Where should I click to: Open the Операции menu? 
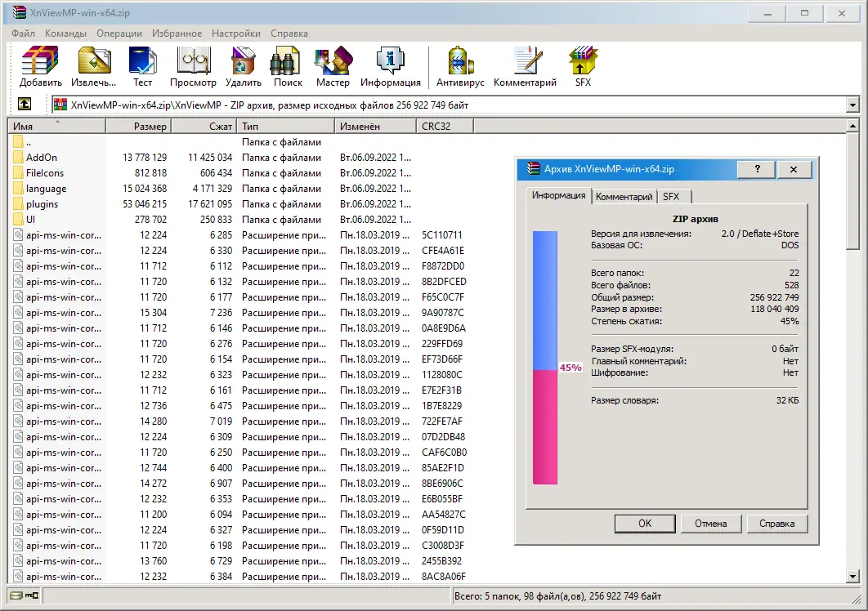pos(119,33)
